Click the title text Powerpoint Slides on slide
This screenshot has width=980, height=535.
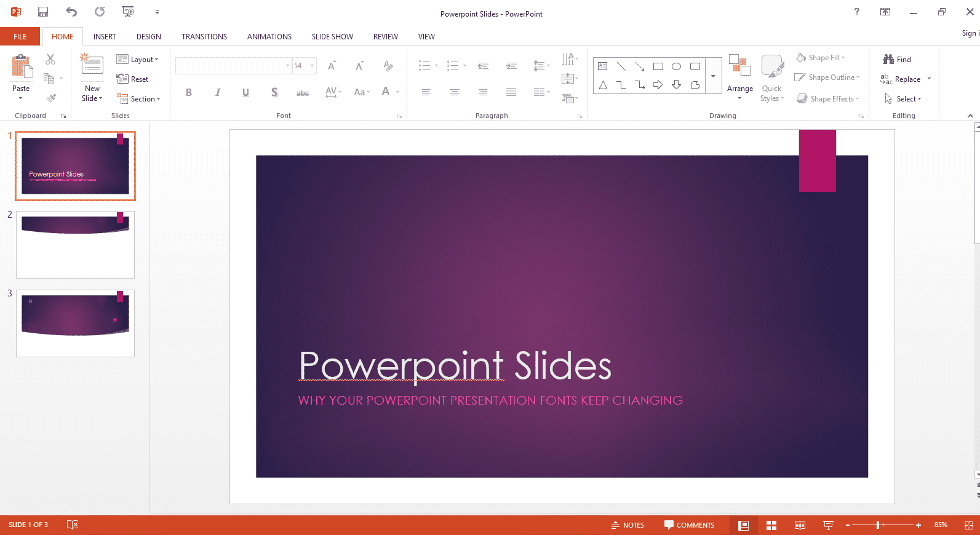tap(455, 366)
